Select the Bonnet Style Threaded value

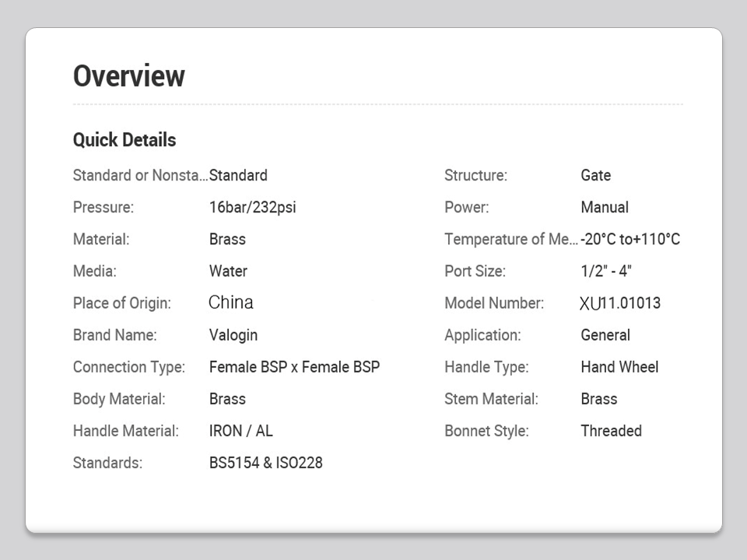click(x=611, y=431)
